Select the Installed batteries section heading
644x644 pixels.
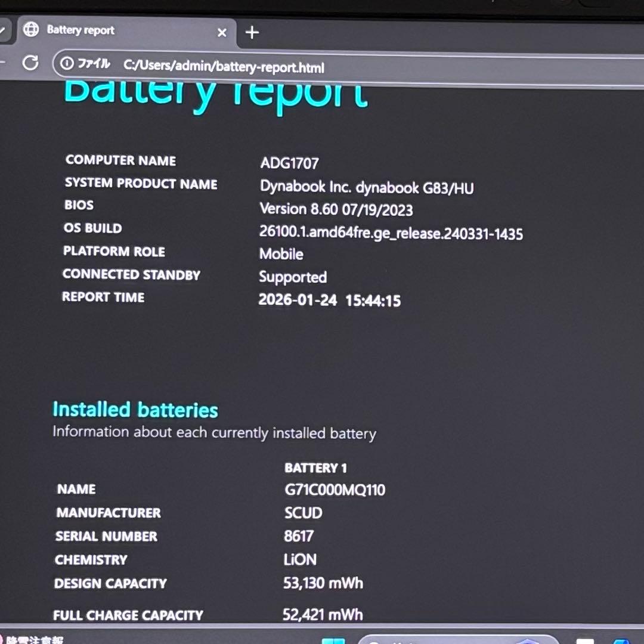pos(135,410)
